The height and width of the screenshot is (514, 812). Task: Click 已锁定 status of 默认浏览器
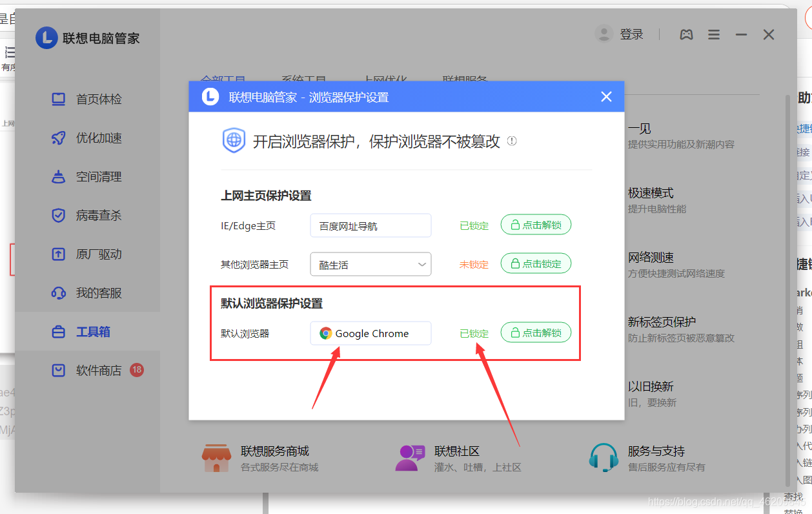474,334
